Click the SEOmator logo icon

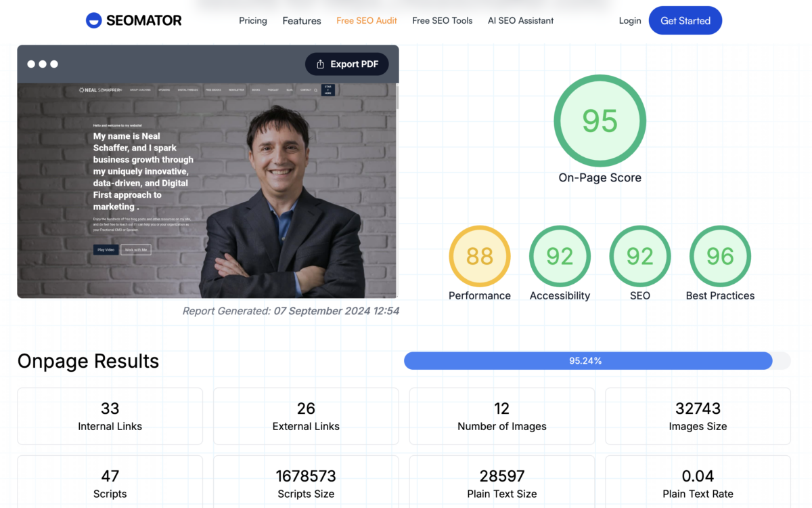pos(93,20)
